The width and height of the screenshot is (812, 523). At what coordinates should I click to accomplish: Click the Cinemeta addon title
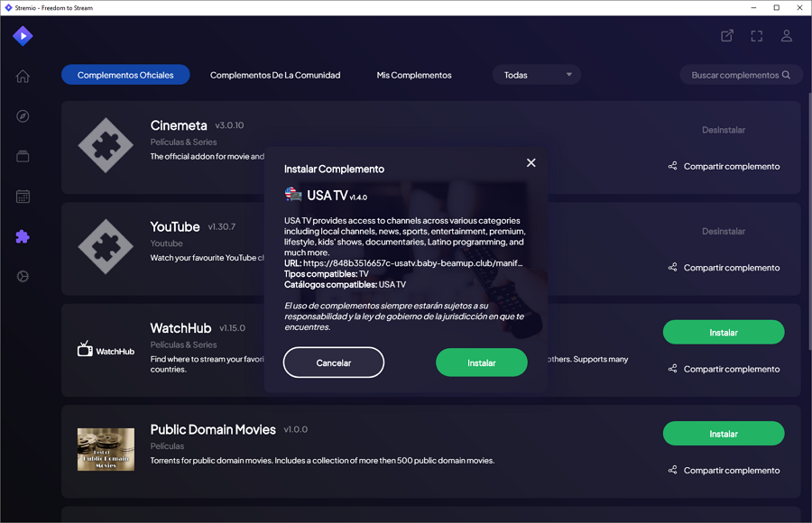click(179, 125)
